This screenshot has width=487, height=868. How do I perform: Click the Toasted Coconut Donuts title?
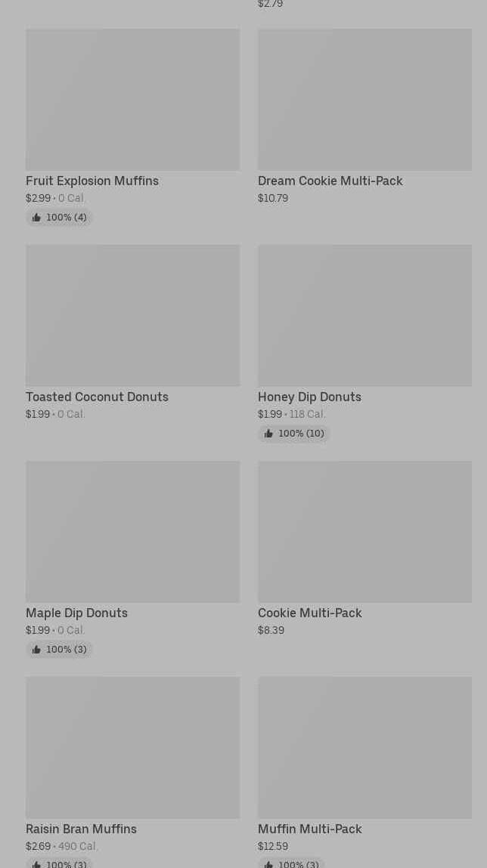tap(97, 397)
